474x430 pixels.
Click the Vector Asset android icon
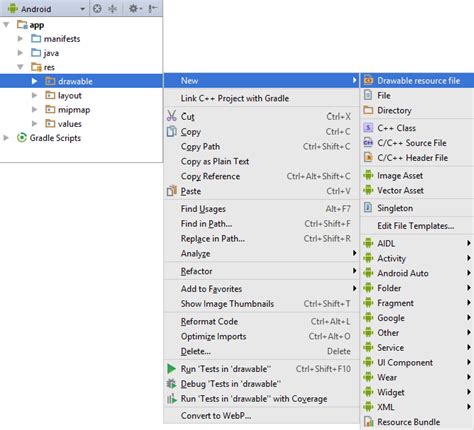click(368, 190)
